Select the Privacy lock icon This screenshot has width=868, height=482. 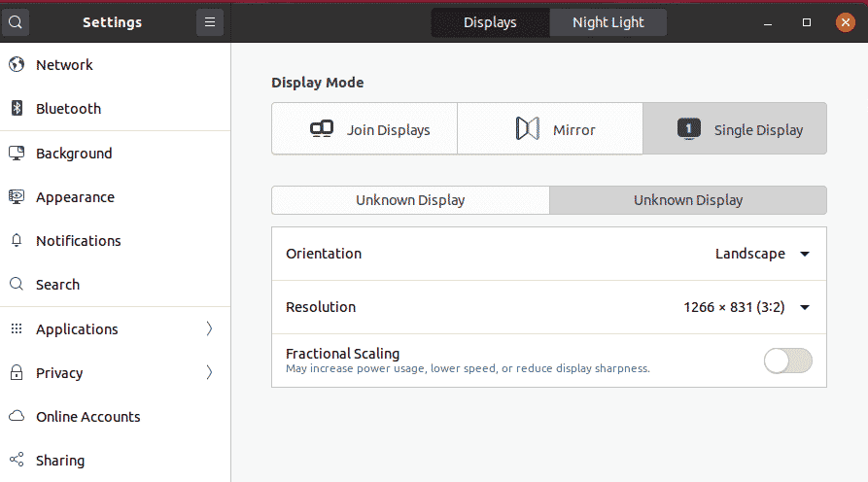17,372
